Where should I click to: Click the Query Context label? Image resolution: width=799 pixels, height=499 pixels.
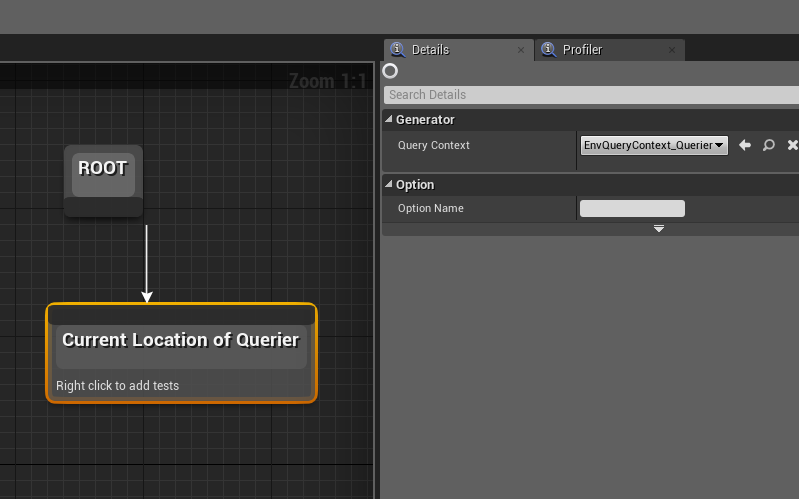click(434, 145)
